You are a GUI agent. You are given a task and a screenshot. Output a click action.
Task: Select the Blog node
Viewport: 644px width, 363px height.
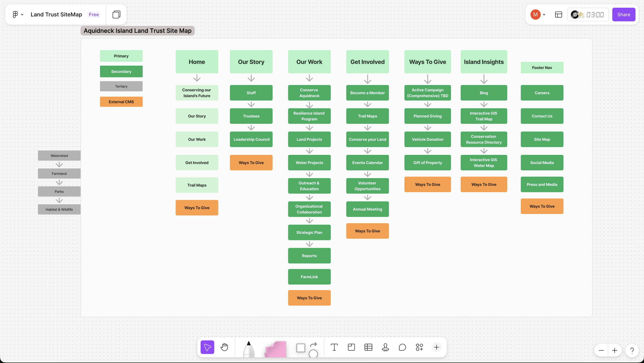[484, 93]
